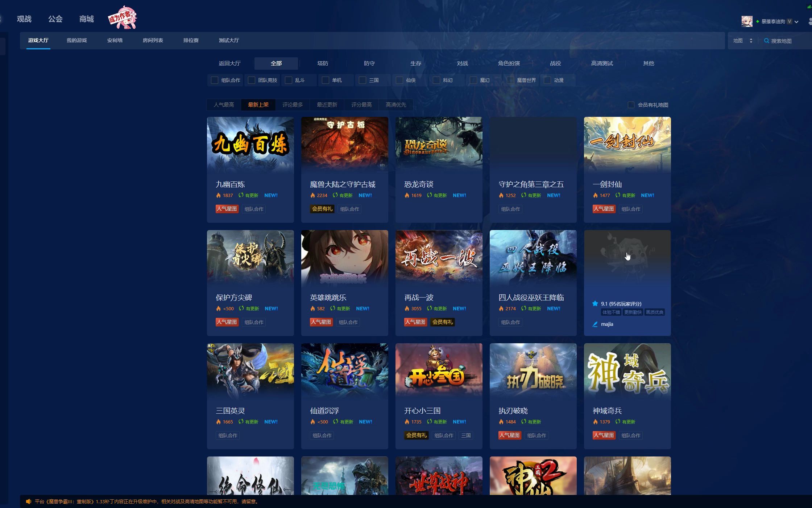The image size is (812, 508).
Task: Click the 会员有礼 tag on 再战一波
Action: pos(442,322)
